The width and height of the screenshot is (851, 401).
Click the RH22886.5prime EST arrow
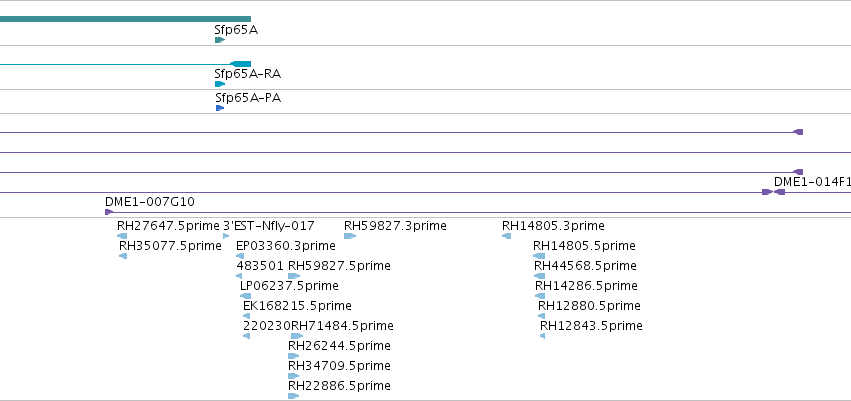[294, 396]
